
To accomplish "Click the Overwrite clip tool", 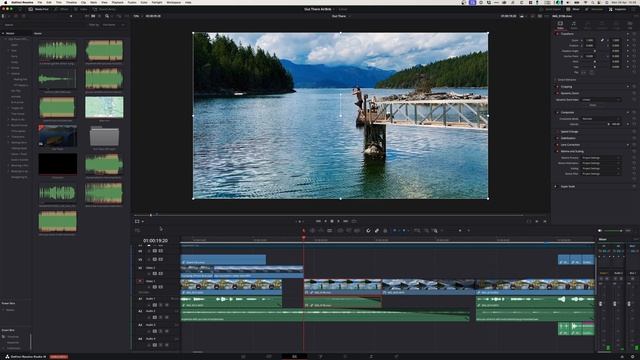I will click(348, 231).
